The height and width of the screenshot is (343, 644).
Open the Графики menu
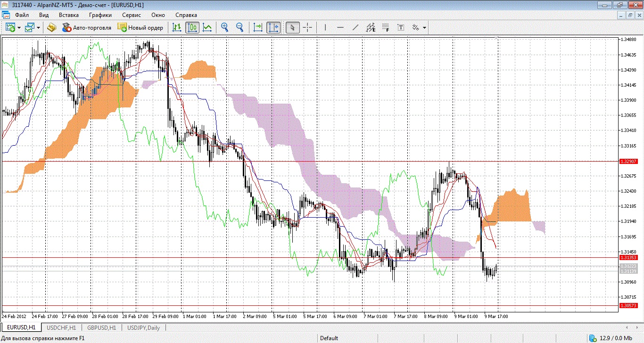pos(100,15)
